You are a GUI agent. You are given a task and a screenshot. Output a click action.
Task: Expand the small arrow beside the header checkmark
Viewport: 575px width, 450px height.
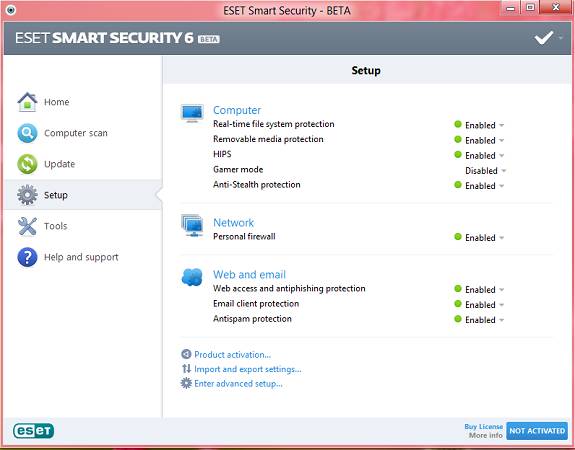560,38
